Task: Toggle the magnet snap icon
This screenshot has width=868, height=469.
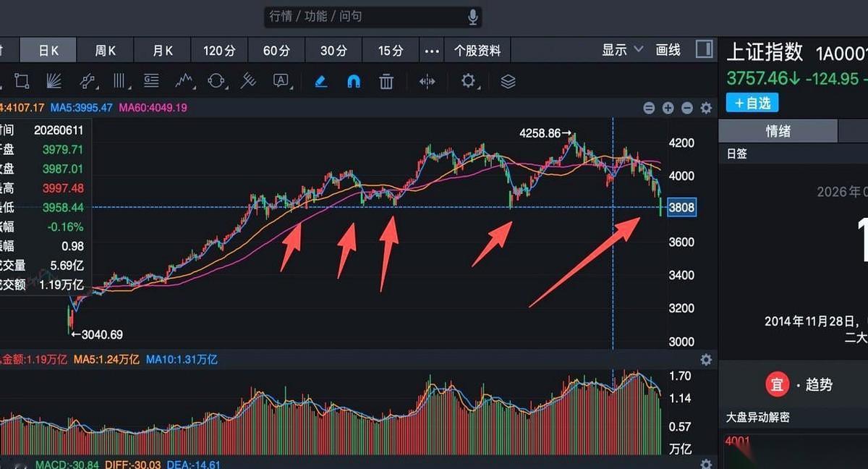Action: [x=354, y=81]
